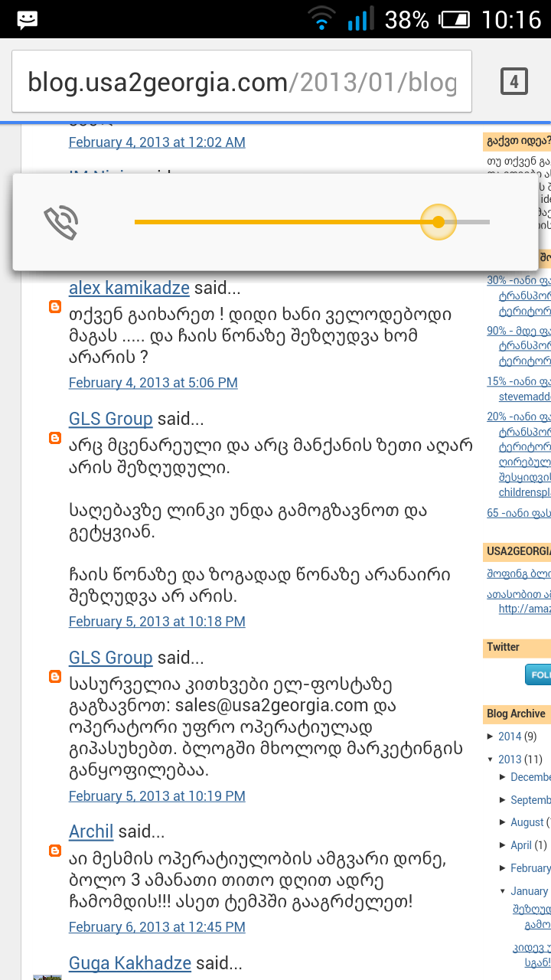This screenshot has height=980, width=551.
Task: Click the Twitter Follow button
Action: [538, 675]
